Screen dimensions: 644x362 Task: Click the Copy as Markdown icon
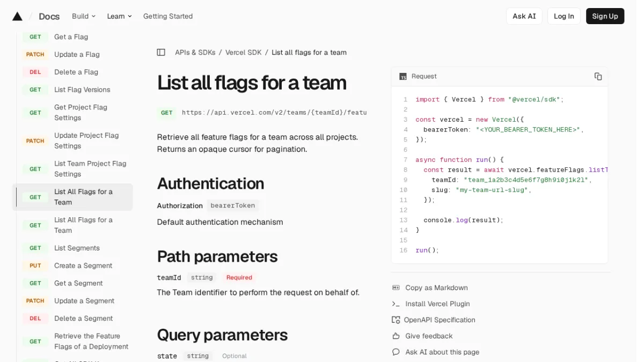tap(396, 288)
